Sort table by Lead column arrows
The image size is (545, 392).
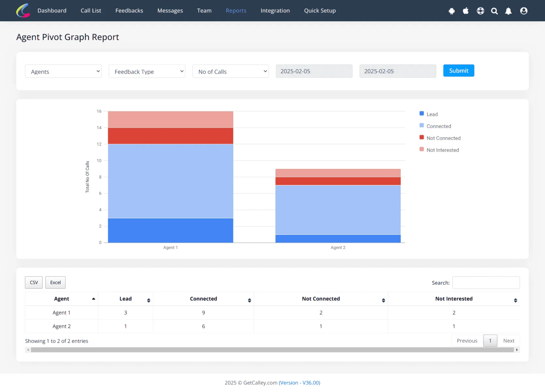point(149,301)
